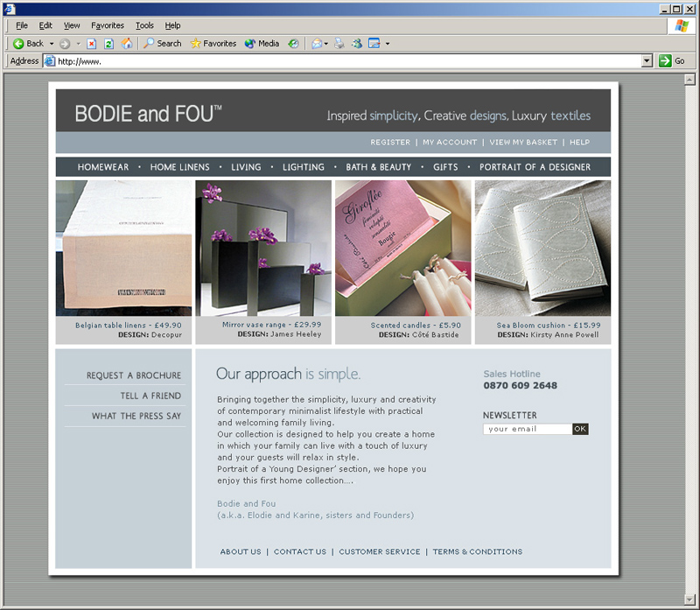Viewport: 700px width, 610px height.
Task: Open the View menu
Action: pos(72,25)
